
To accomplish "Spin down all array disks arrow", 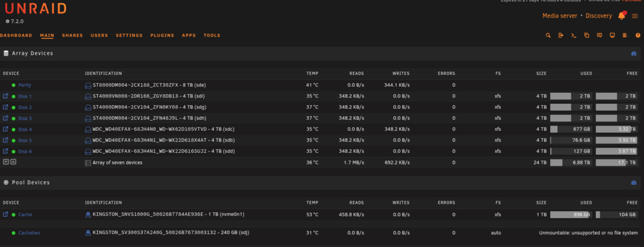I will 6,162.
